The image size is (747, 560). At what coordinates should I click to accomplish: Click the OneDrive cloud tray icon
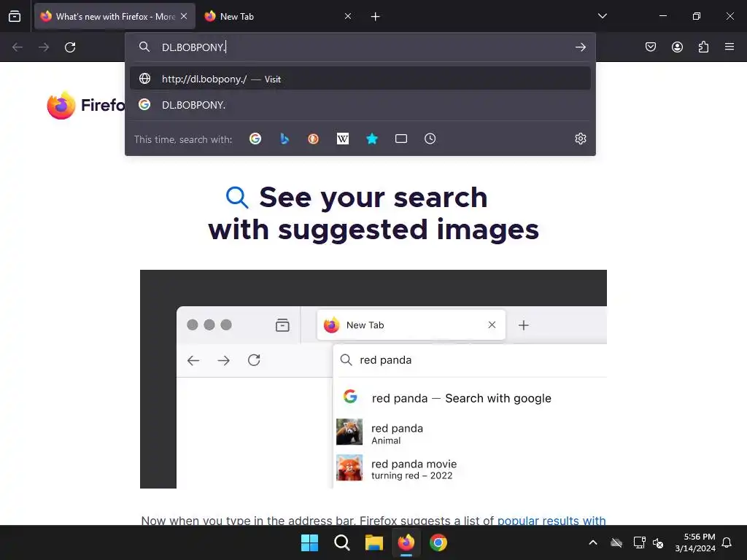[x=616, y=542]
